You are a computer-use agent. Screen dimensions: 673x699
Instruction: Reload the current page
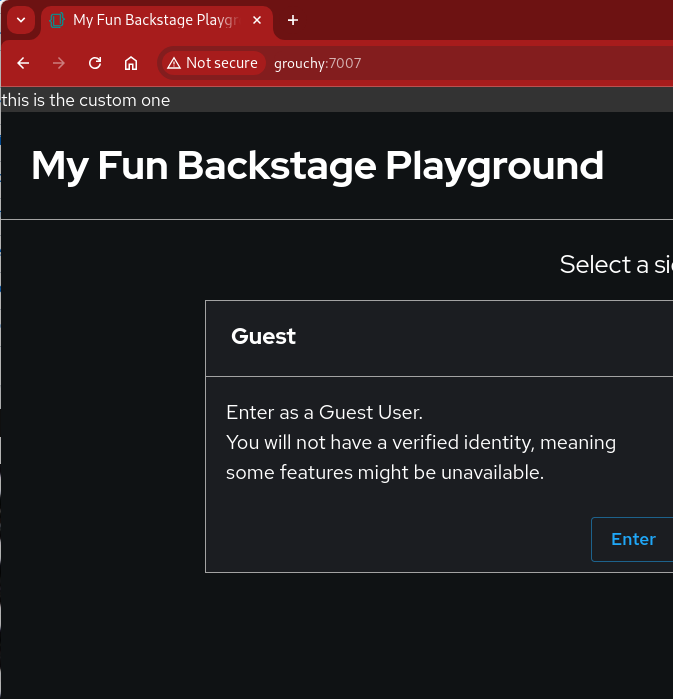coord(95,63)
